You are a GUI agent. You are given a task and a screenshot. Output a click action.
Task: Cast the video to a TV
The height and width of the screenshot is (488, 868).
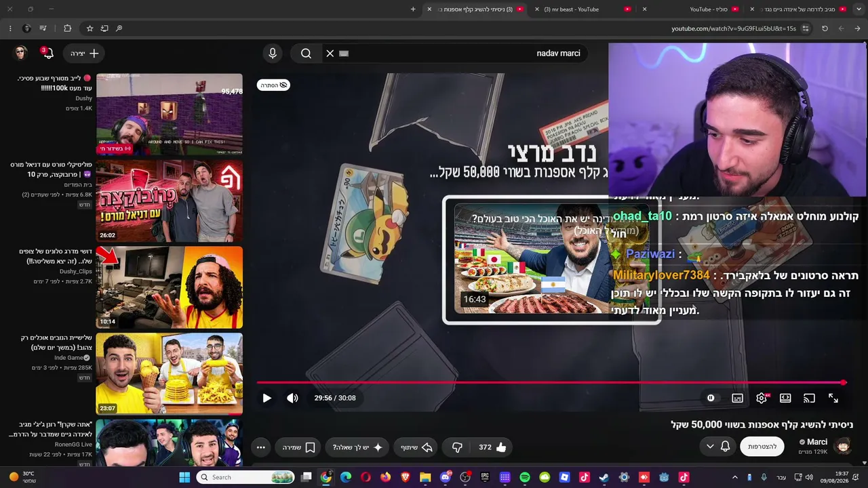coord(809,398)
